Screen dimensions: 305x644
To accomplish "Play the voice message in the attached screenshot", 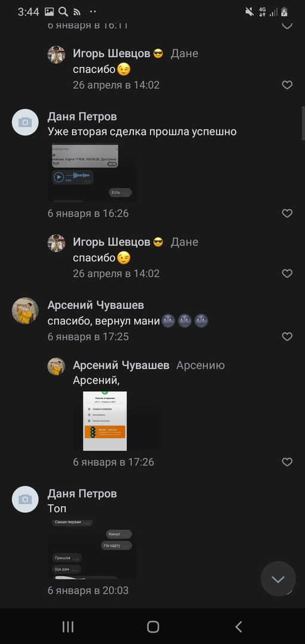I will tap(59, 177).
